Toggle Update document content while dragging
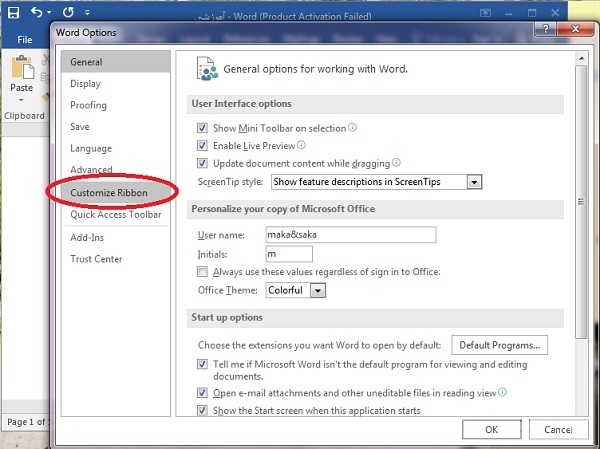This screenshot has width=600, height=449. (203, 164)
